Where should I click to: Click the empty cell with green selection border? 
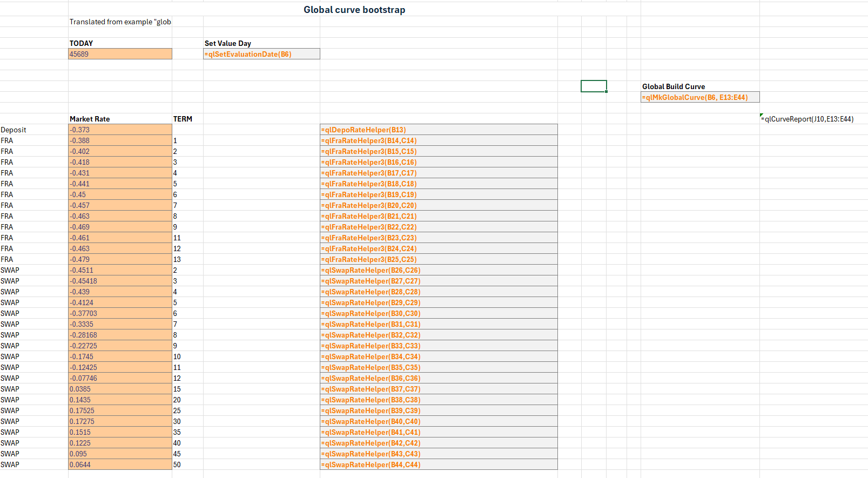(x=593, y=86)
